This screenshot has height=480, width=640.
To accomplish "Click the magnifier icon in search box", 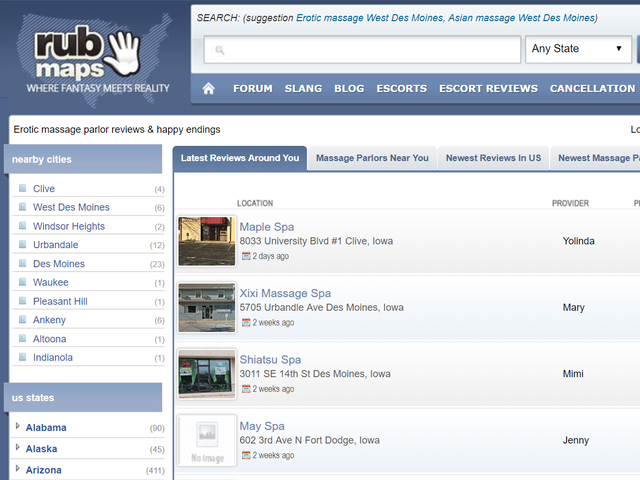I will tap(220, 50).
